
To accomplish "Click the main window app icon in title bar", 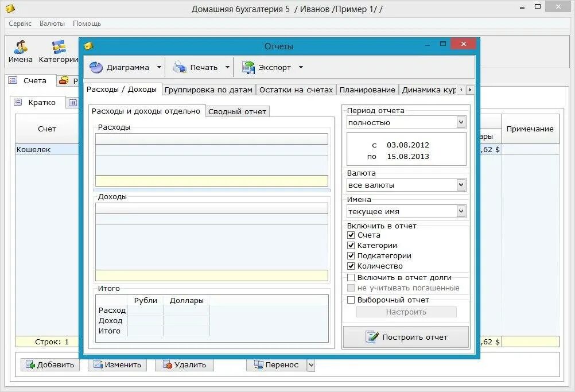I will 10,8.
